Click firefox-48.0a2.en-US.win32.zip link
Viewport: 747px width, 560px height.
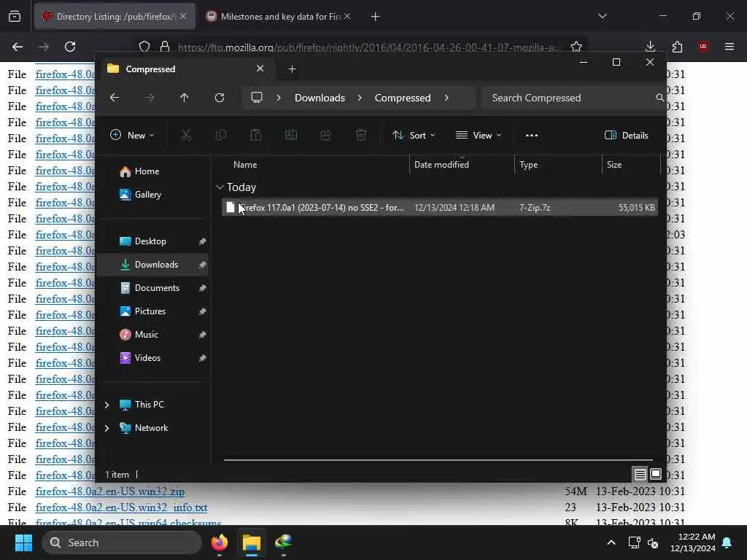(110, 491)
